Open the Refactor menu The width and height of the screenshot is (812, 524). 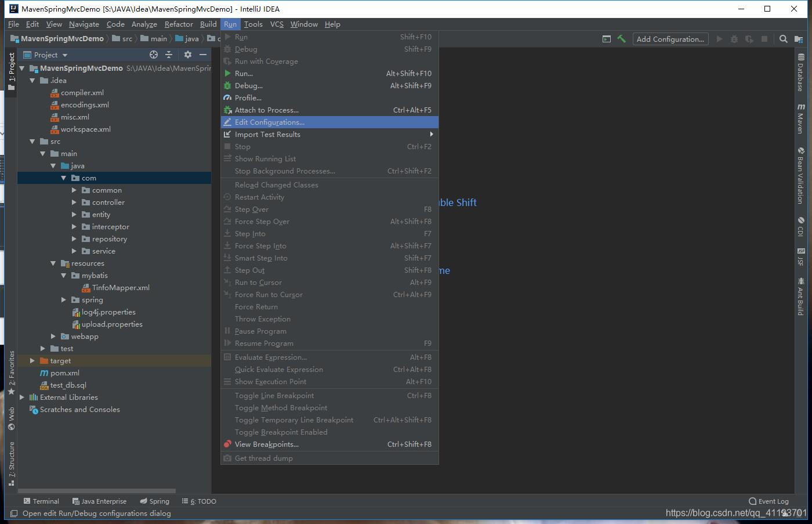(179, 24)
